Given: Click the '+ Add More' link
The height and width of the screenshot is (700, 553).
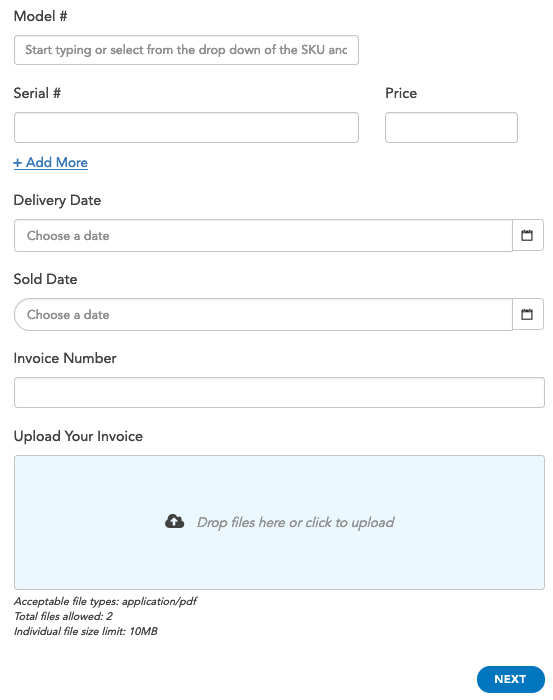Looking at the screenshot, I should click(x=50, y=162).
